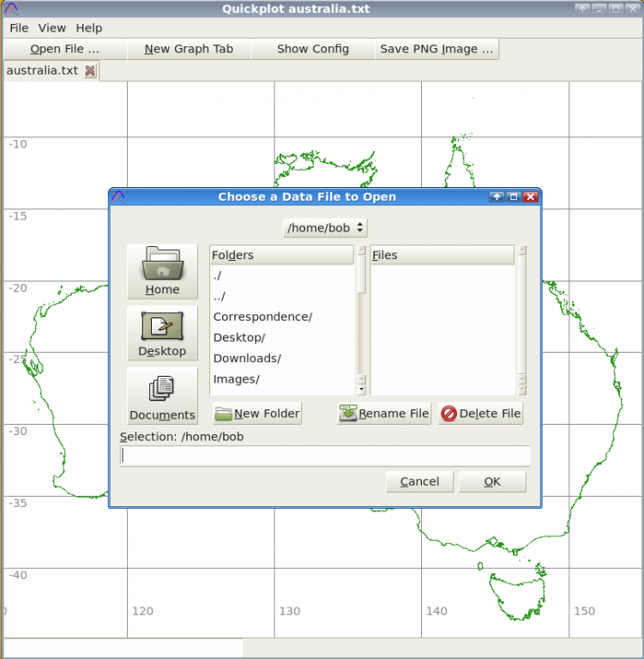Expand the /home/bob path dropdown
Viewport: 644px width, 659px height.
(x=325, y=227)
